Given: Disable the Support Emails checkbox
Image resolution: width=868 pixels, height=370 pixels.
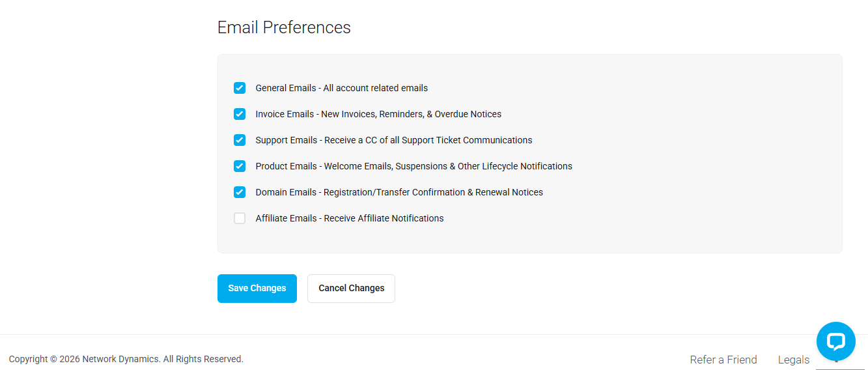Looking at the screenshot, I should click(x=240, y=140).
